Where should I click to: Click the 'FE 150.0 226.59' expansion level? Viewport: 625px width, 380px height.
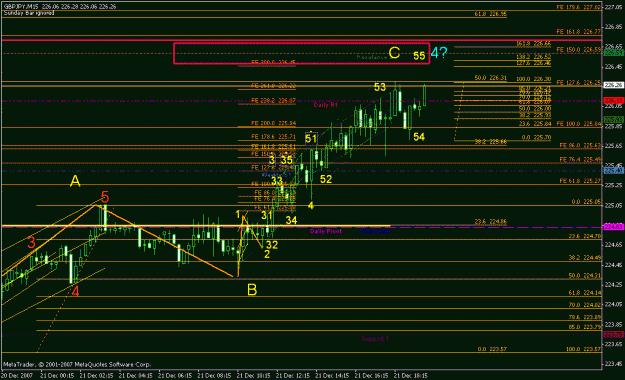pyautogui.click(x=579, y=50)
